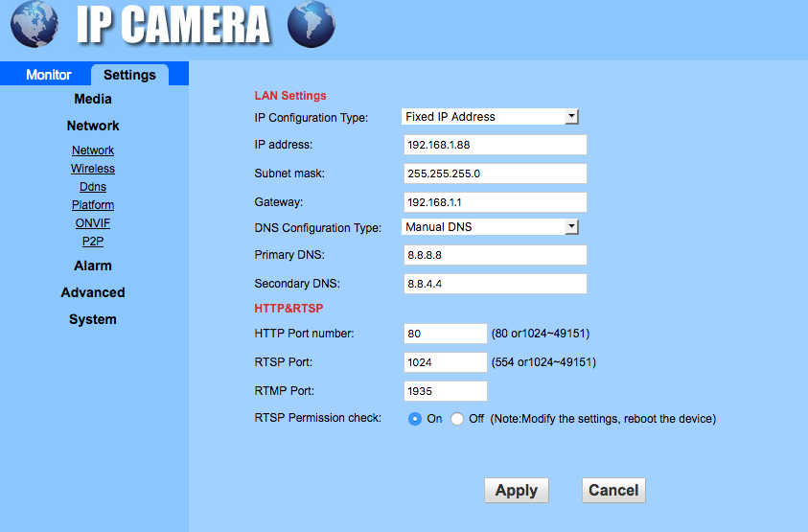Click the Subnet mask input field
This screenshot has height=532, width=808.
pyautogui.click(x=496, y=173)
